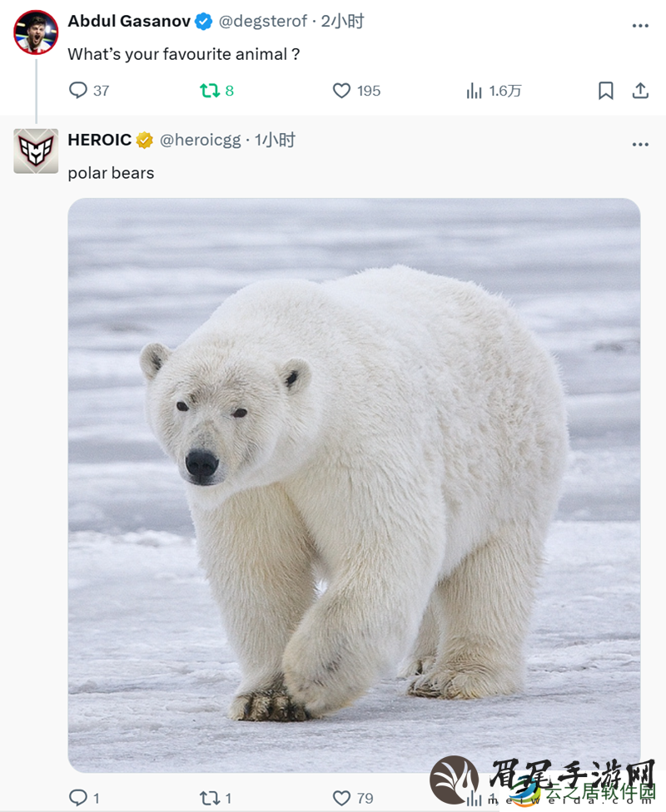Open the @degsterof handle
The image size is (666, 812).
[x=263, y=22]
